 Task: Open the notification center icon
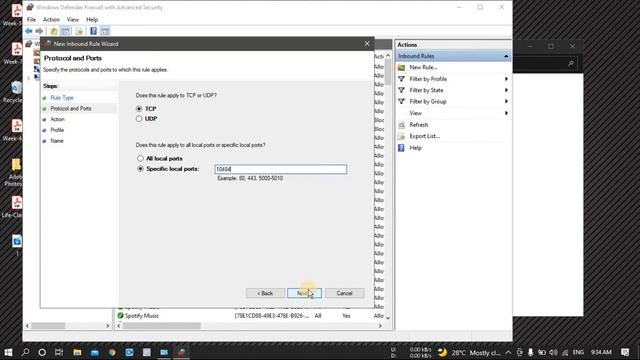(625, 352)
